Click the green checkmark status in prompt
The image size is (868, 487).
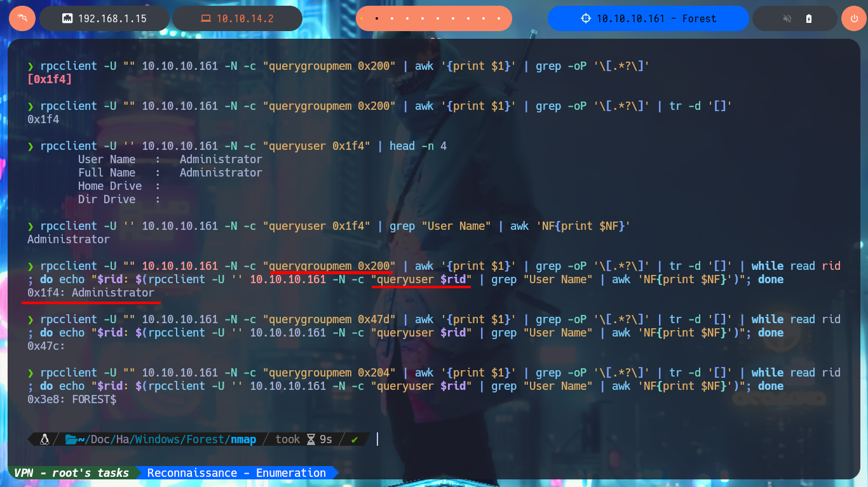[355, 439]
